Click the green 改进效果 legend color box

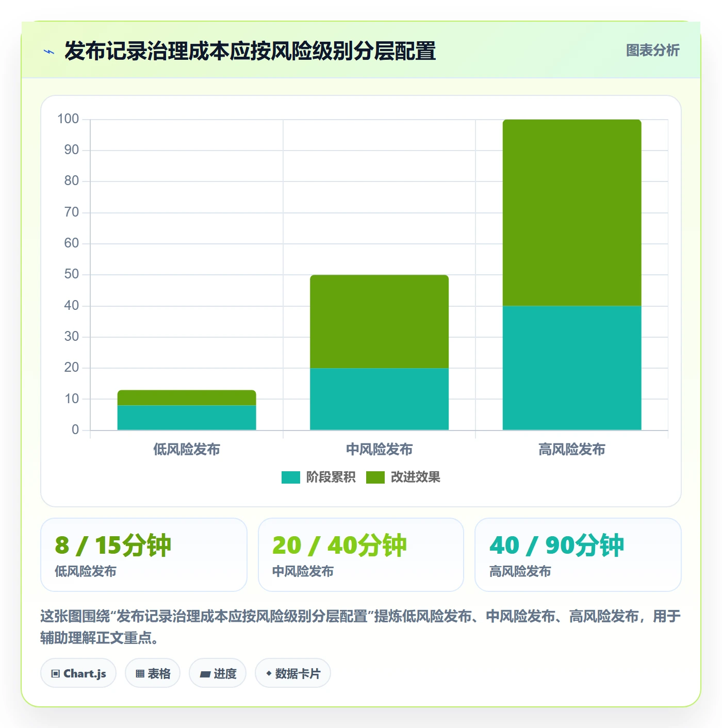point(375,477)
